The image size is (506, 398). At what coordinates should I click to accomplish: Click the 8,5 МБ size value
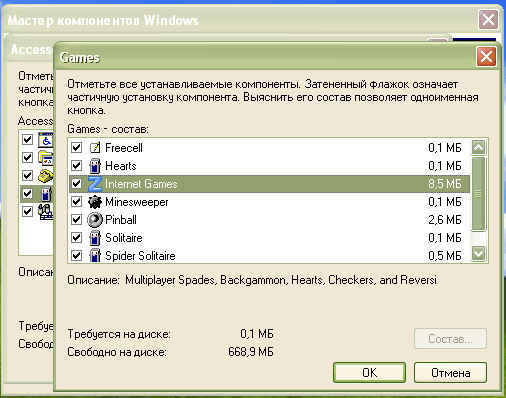click(445, 184)
